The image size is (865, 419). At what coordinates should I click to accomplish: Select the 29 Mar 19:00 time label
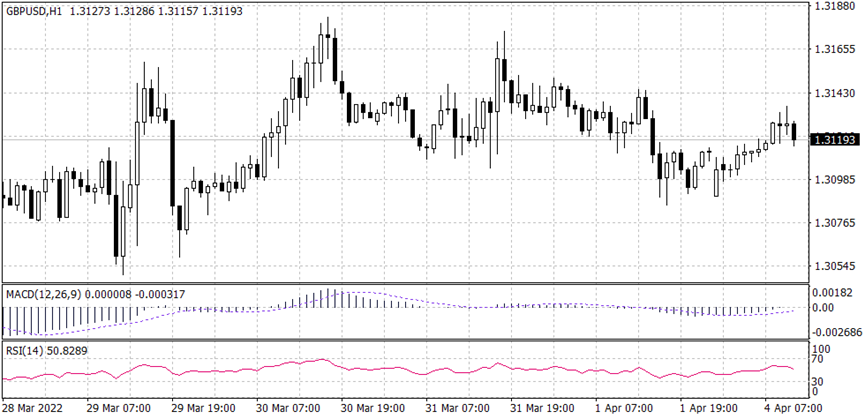click(x=203, y=410)
